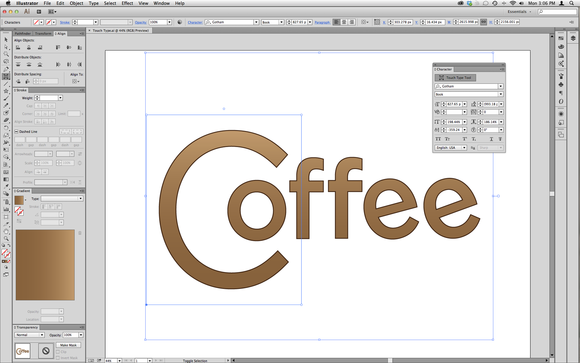The width and height of the screenshot is (580, 363).
Task: Toggle align center paragraph button in control bar
Action: point(344,22)
